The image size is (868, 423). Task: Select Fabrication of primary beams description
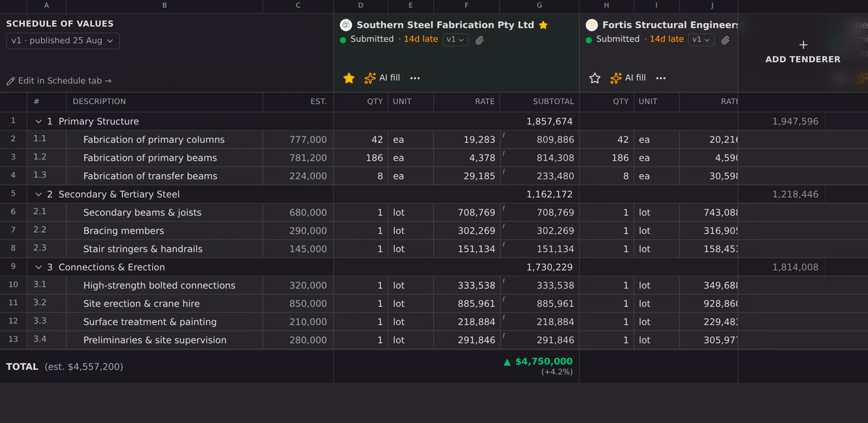[x=150, y=158]
